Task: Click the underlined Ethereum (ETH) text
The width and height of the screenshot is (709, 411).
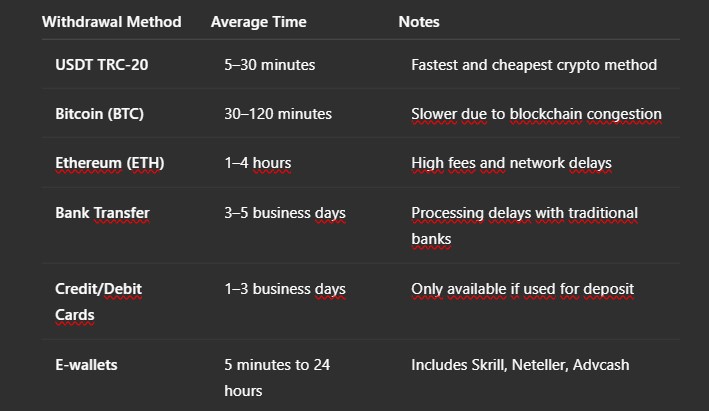Action: [x=109, y=163]
